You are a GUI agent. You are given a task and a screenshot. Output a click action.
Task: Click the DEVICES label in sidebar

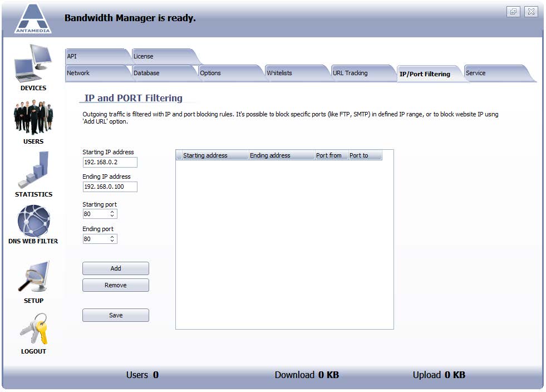pyautogui.click(x=33, y=88)
